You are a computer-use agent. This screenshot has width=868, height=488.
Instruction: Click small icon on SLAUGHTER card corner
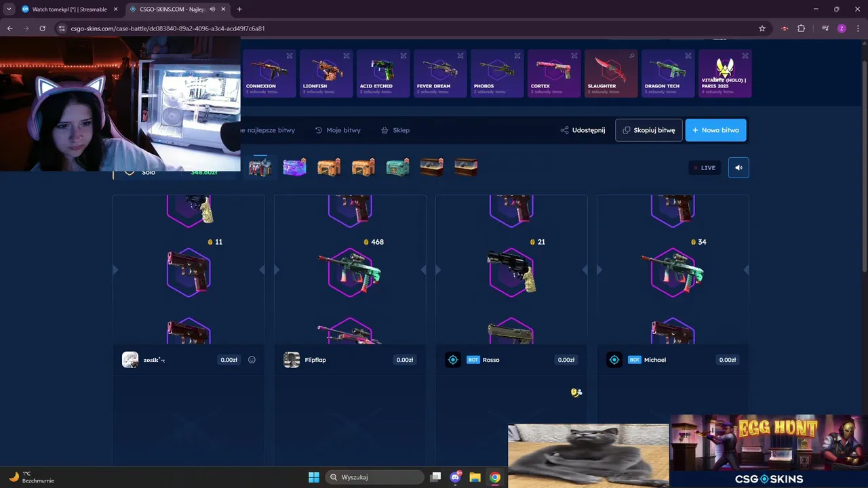click(x=632, y=56)
